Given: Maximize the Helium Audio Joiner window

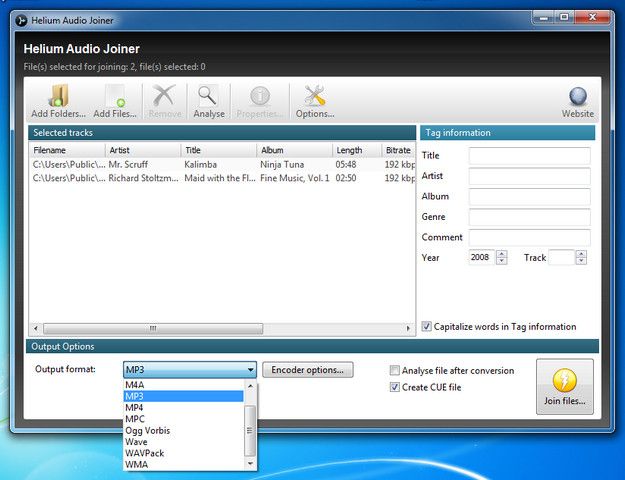Looking at the screenshot, I should 564,18.
